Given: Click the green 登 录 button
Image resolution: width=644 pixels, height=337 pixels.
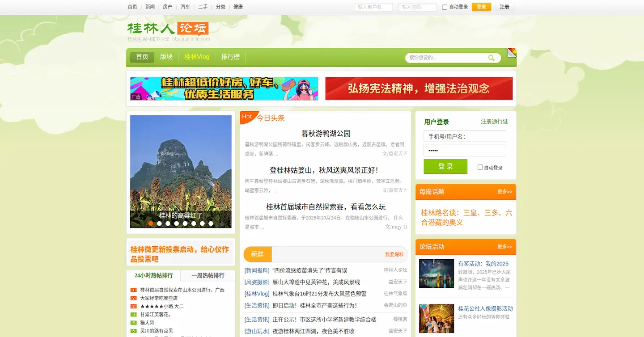Looking at the screenshot, I should (x=445, y=166).
